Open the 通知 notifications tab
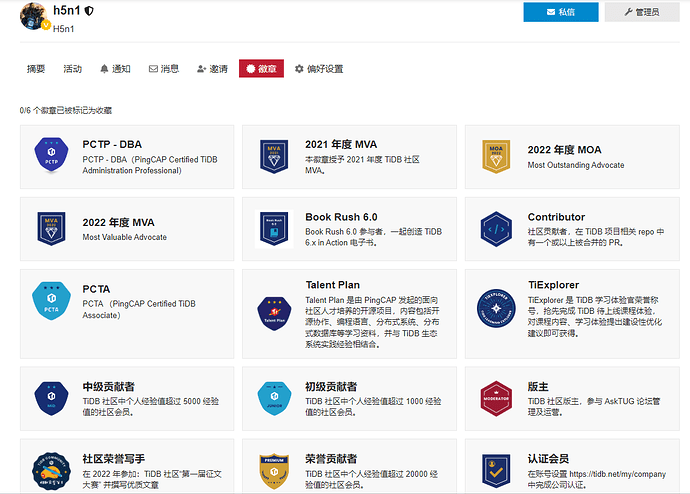Image resolution: width=690 pixels, height=494 pixels. pos(115,69)
